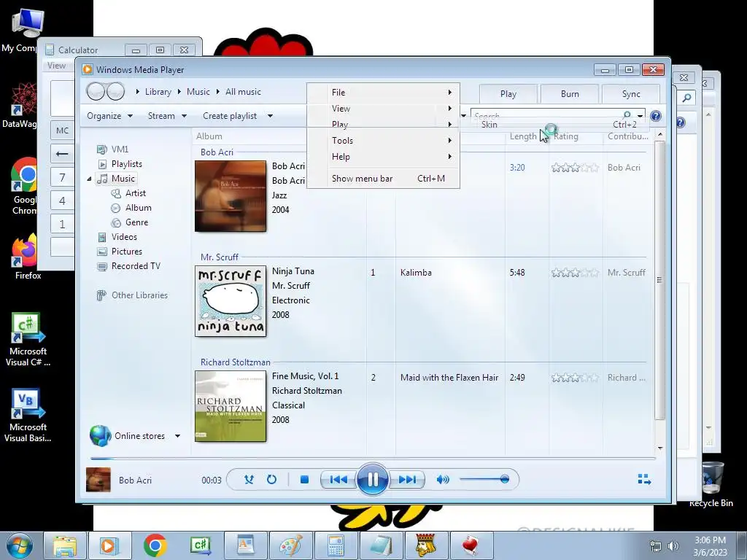Image resolution: width=747 pixels, height=560 pixels.
Task: Mute the player volume speaker icon
Action: pos(443,480)
